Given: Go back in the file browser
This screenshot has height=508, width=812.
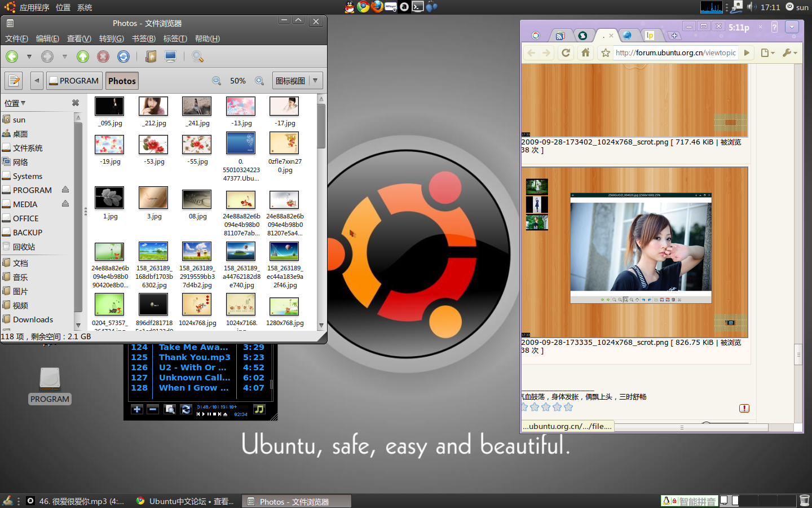Looking at the screenshot, I should coord(12,56).
